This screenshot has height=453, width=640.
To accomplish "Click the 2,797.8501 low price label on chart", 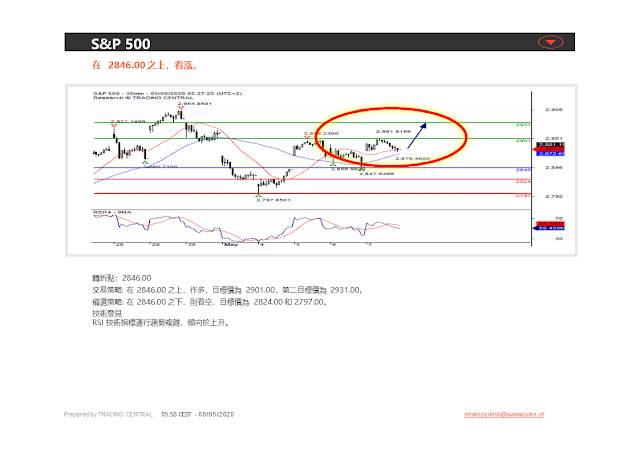I will tap(273, 200).
